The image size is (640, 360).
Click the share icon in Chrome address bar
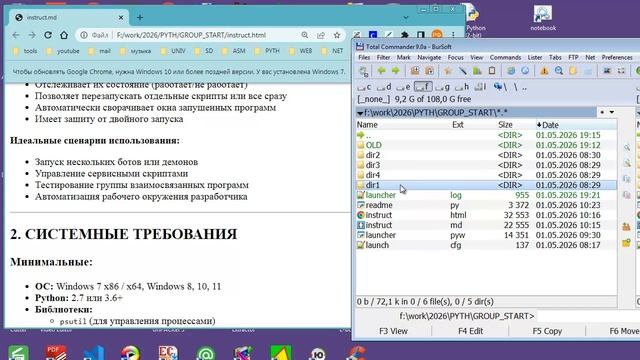coord(321,35)
